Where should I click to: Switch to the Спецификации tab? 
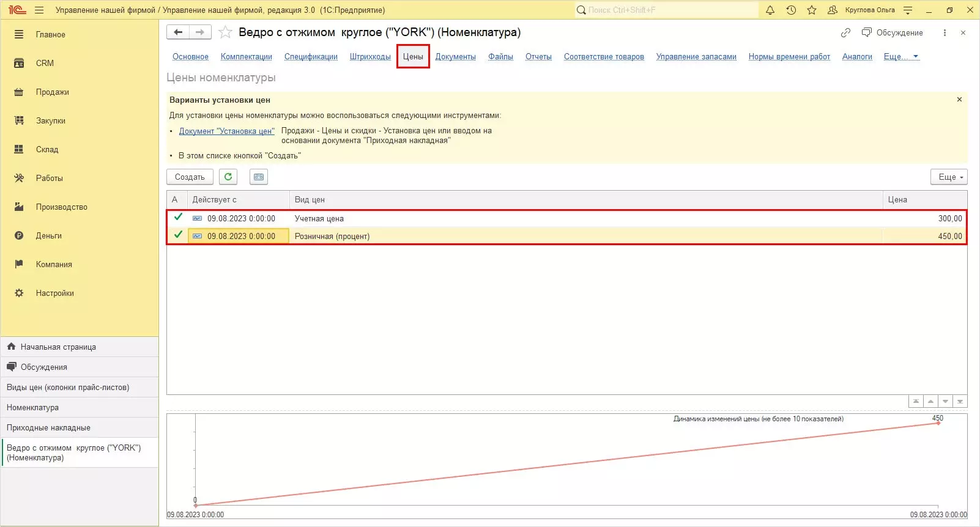coord(311,57)
